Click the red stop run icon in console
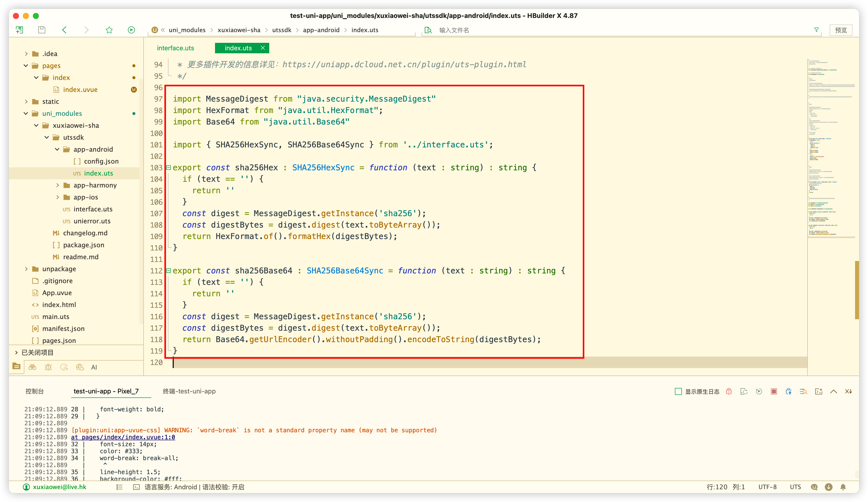Viewport: 868px width, 502px height. click(774, 391)
